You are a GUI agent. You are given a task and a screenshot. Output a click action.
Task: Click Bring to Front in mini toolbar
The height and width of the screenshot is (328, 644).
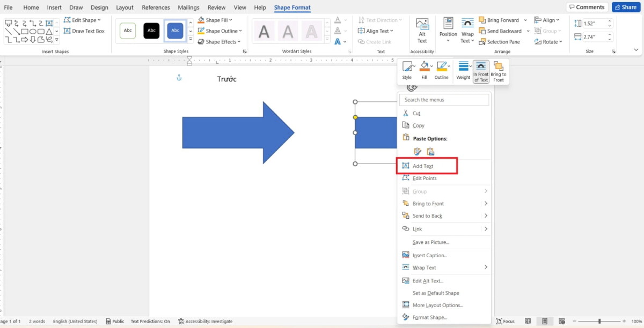click(x=499, y=71)
